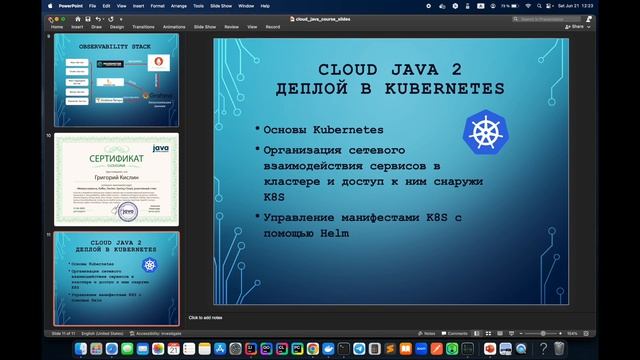This screenshot has height=360, width=640.
Task: Click the Redo icon in the title bar
Action: [x=111, y=19]
